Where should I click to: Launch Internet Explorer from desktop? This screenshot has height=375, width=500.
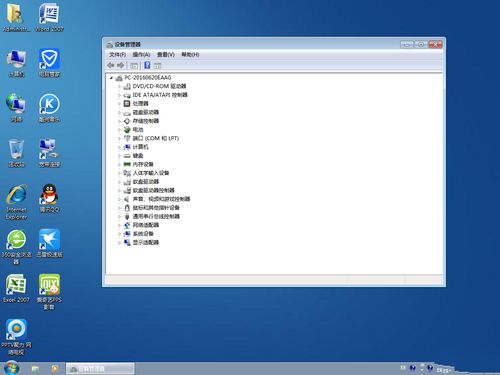tap(16, 202)
